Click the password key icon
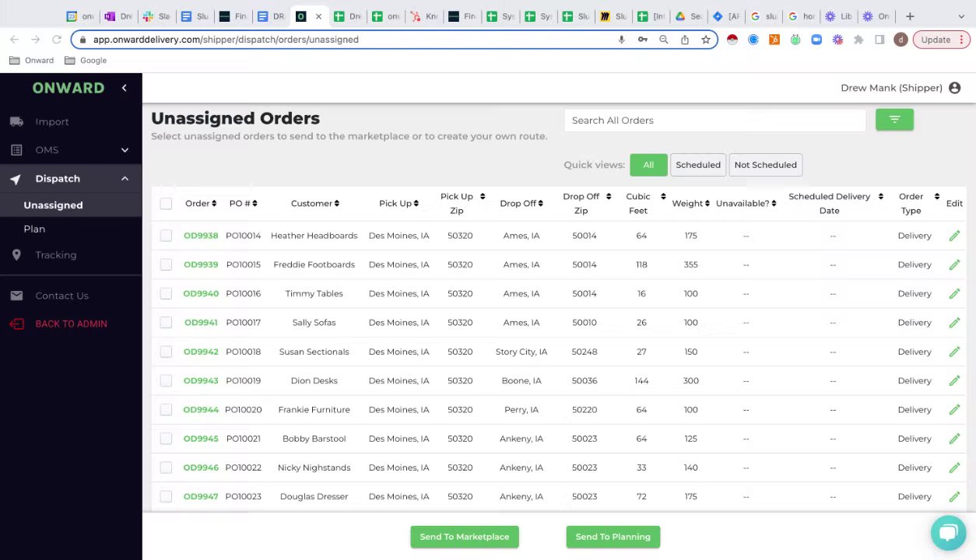The height and width of the screenshot is (560, 976). click(x=643, y=40)
